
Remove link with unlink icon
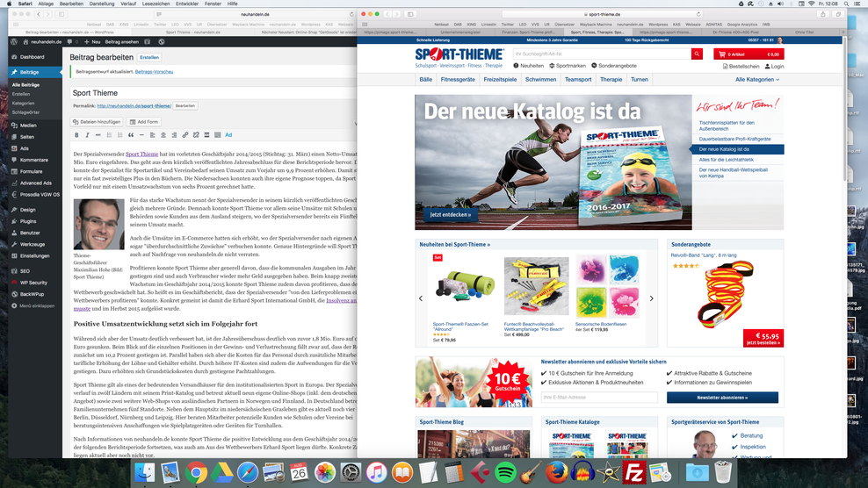(x=196, y=135)
